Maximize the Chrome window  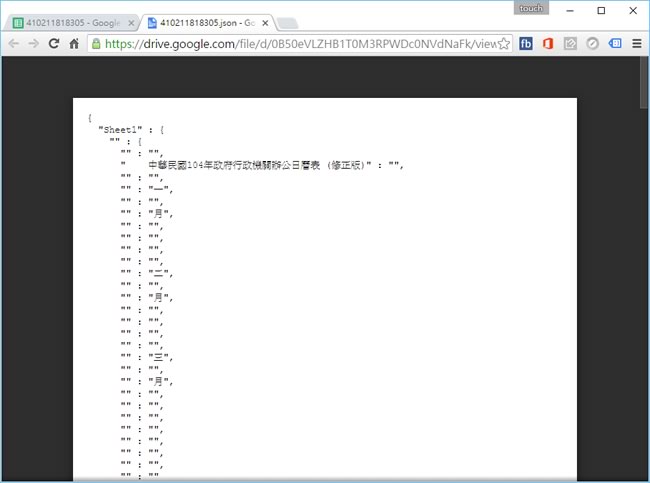coord(601,11)
